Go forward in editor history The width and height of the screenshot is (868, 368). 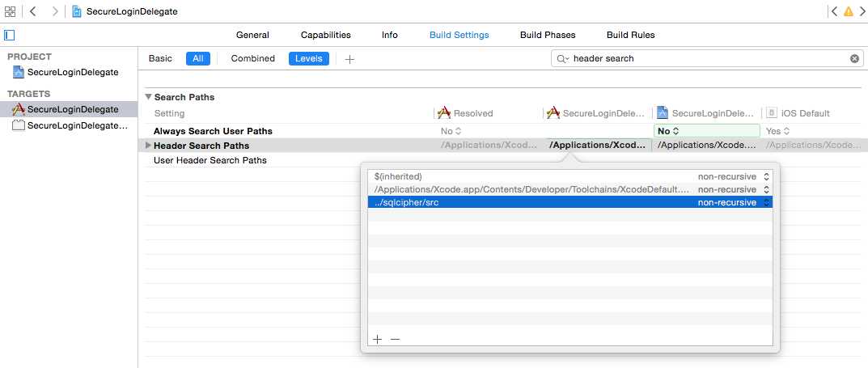(x=55, y=11)
